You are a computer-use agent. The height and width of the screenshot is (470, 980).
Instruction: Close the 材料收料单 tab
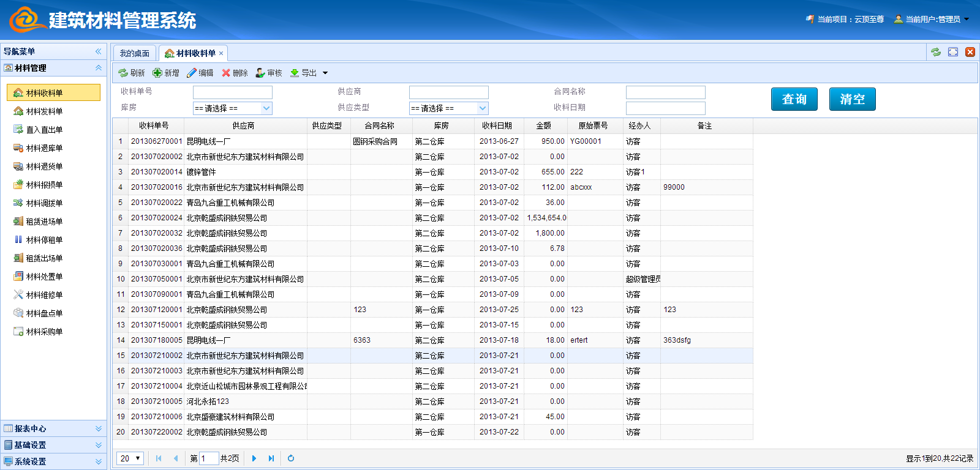(221, 53)
